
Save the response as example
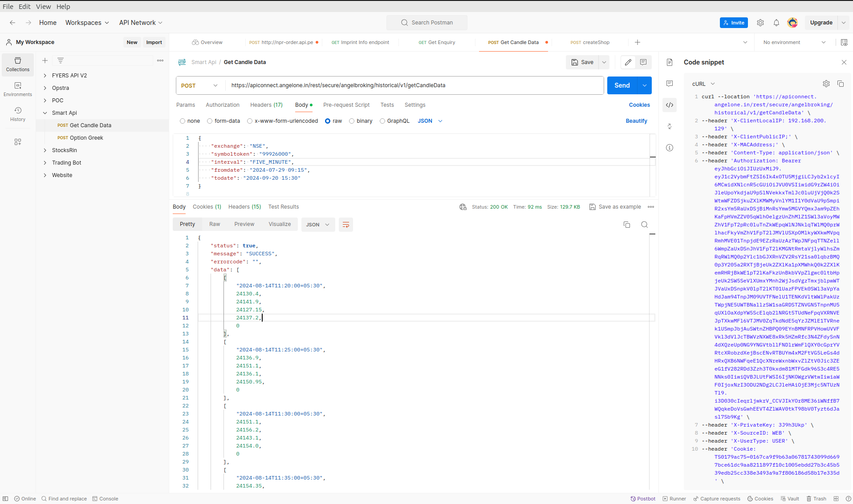pyautogui.click(x=615, y=207)
